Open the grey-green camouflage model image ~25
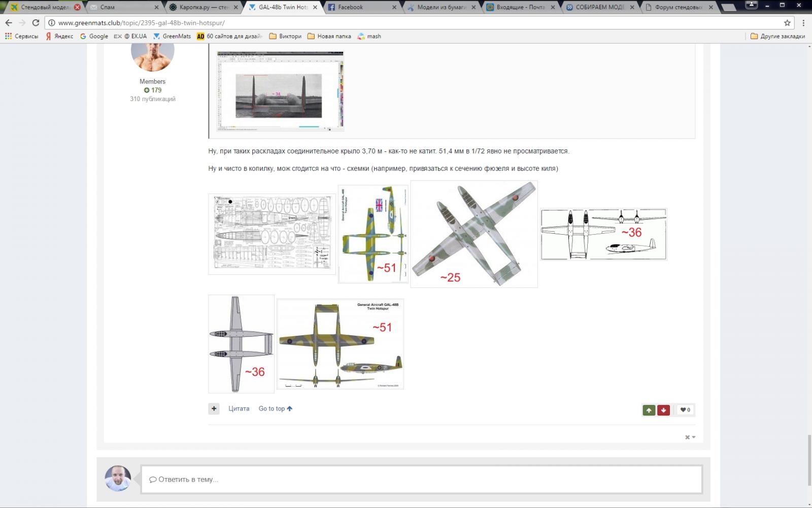Screen dimensions: 812x508 tap(474, 234)
